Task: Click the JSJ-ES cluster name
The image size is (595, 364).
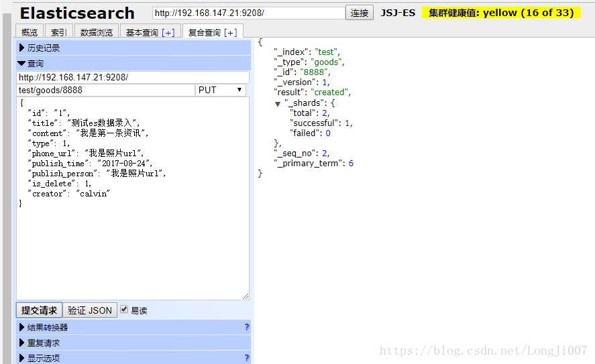Action: click(x=398, y=13)
